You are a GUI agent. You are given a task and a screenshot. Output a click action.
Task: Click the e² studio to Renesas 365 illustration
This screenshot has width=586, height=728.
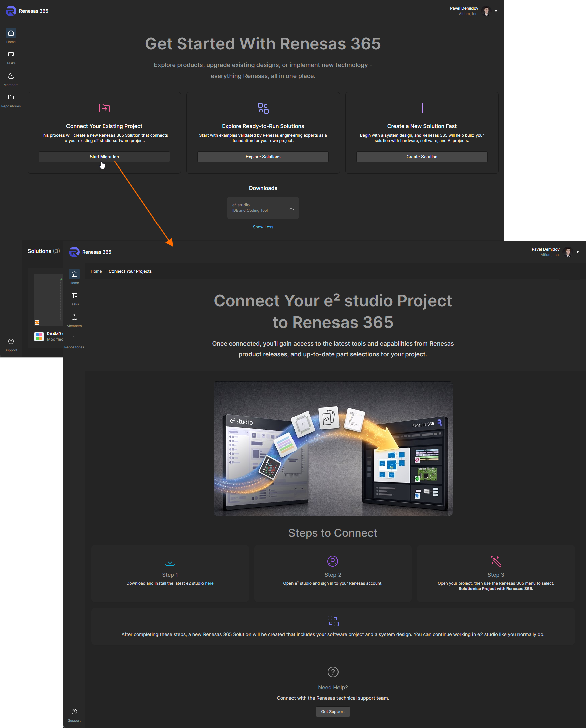click(x=333, y=448)
